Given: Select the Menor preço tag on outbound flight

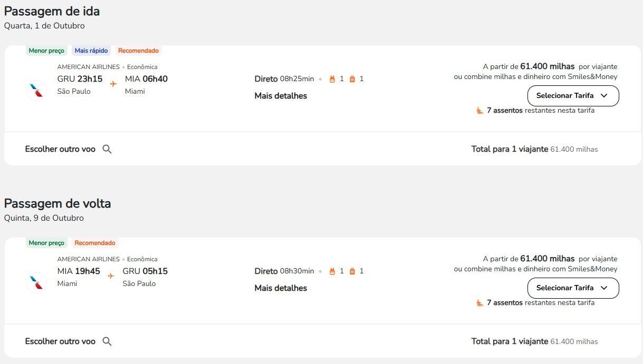Looking at the screenshot, I should pos(46,51).
